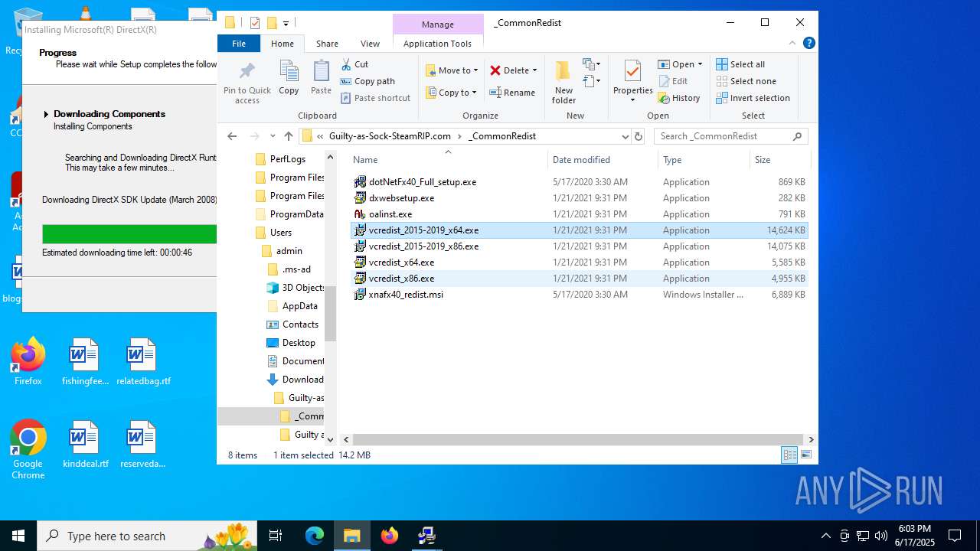Select vcredist_2015-2019_x86.exe file

[423, 246]
